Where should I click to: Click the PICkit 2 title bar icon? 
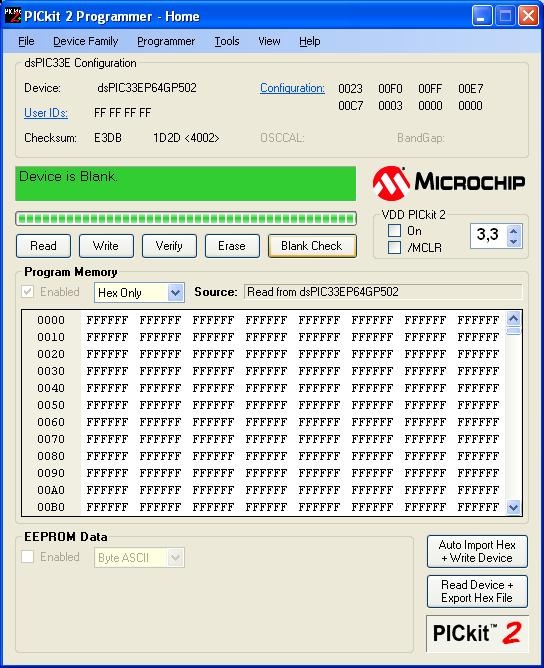[12, 15]
